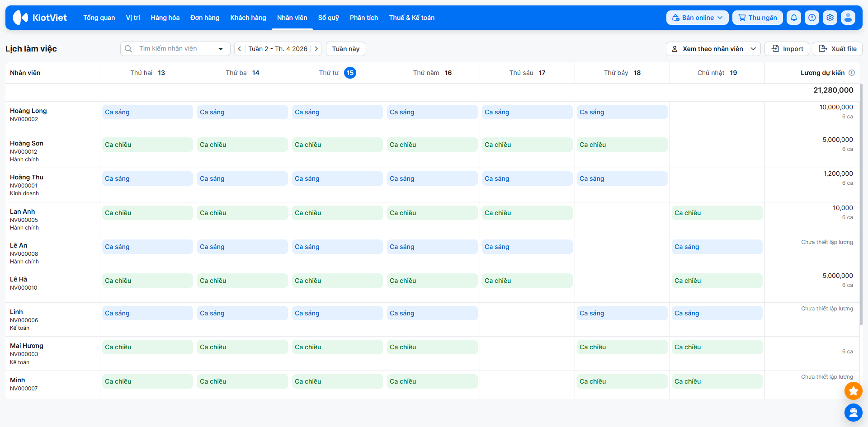
Task: Click the Tuần này button
Action: point(345,49)
